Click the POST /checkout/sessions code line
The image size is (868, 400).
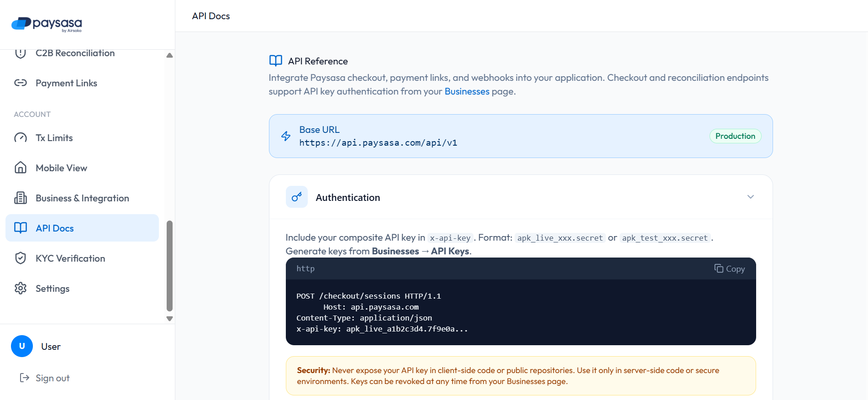(x=368, y=296)
